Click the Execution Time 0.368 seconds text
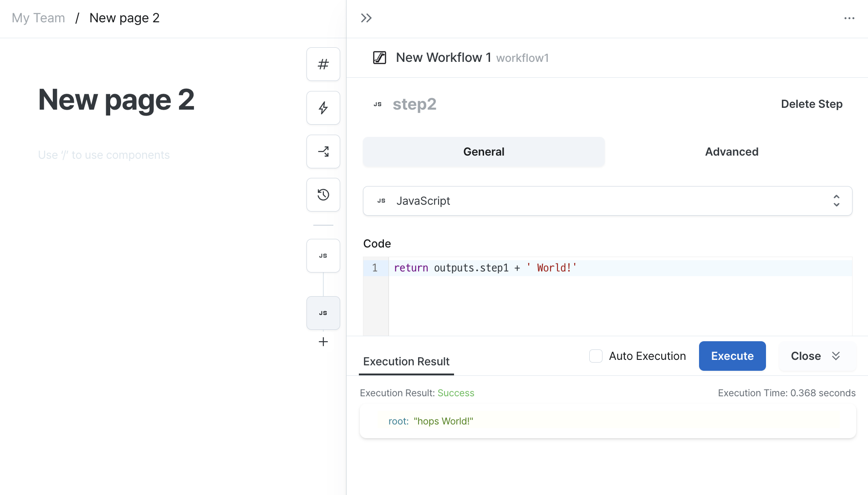This screenshot has width=868, height=495. 786,393
